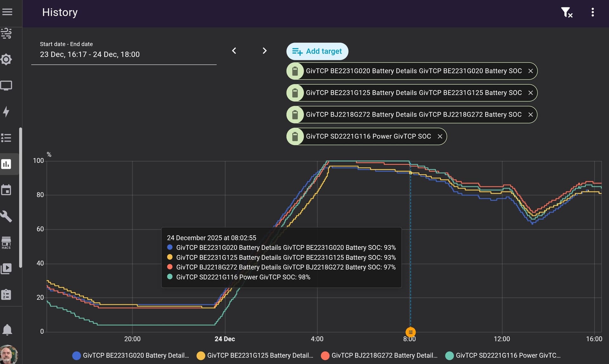Go to previous date range
This screenshot has width=609, height=364.
click(234, 51)
